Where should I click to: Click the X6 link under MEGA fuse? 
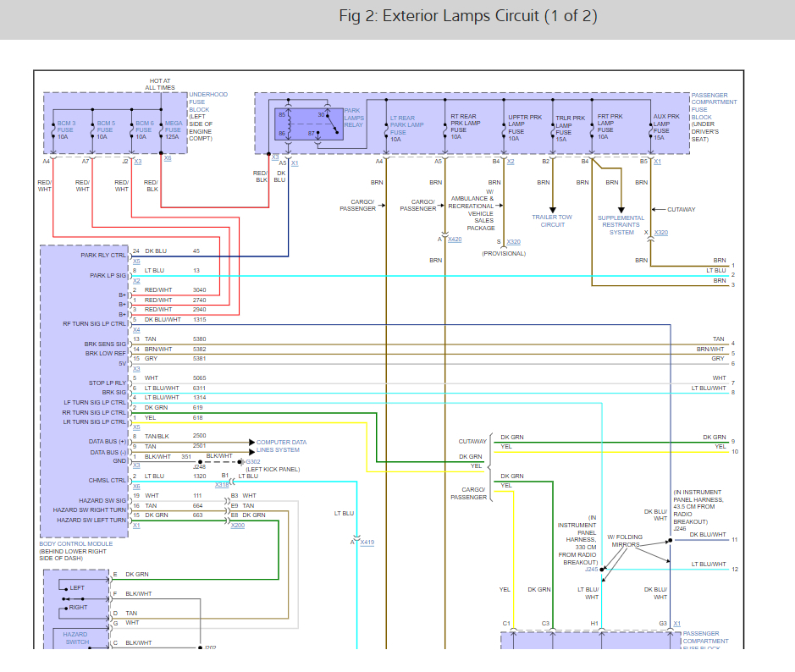point(167,157)
